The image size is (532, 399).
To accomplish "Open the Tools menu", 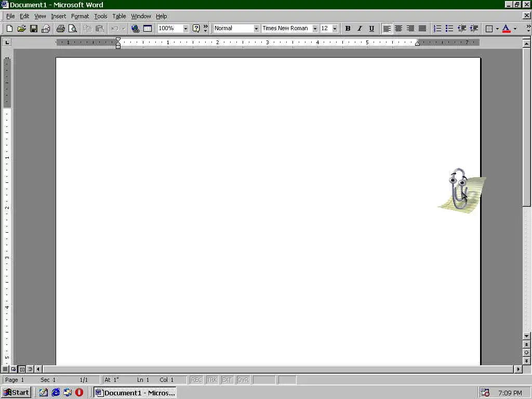I will 100,16.
